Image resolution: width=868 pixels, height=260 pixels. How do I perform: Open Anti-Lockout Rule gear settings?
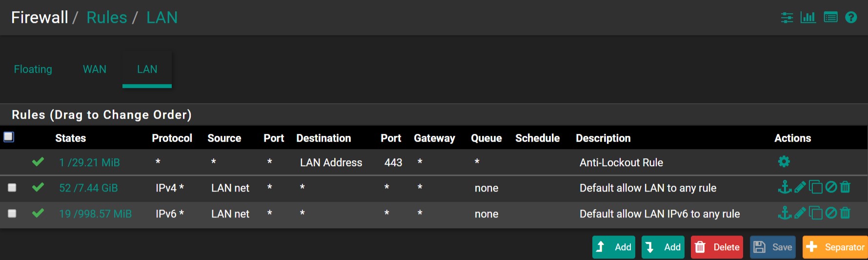pyautogui.click(x=784, y=162)
